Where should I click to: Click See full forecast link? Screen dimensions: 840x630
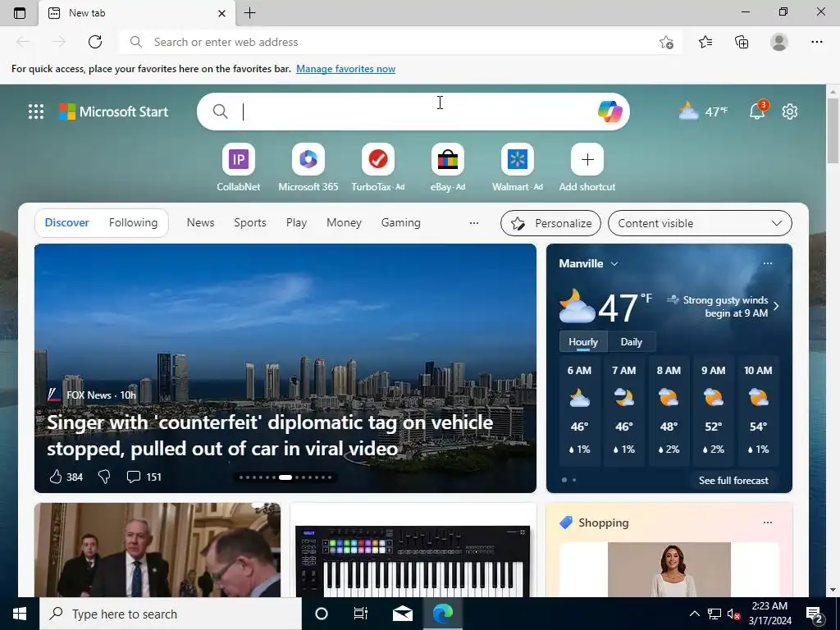(x=733, y=480)
